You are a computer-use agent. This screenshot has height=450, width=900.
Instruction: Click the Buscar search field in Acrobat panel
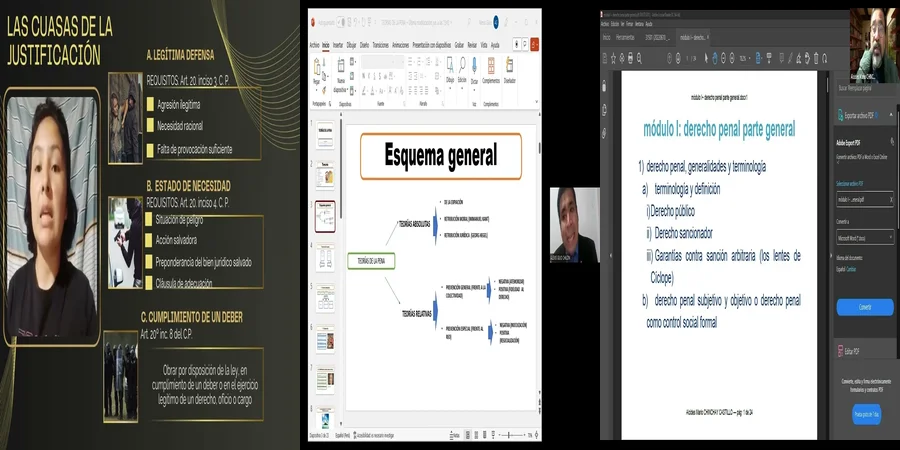click(866, 88)
